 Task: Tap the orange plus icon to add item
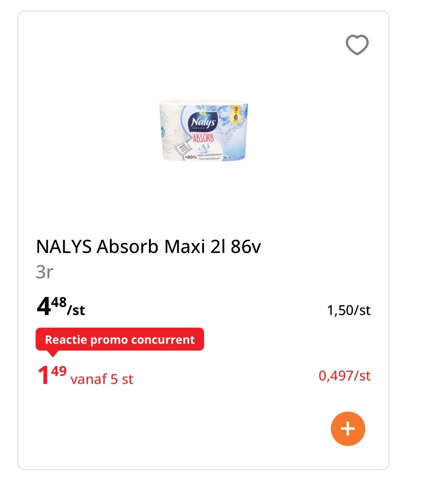point(347,429)
